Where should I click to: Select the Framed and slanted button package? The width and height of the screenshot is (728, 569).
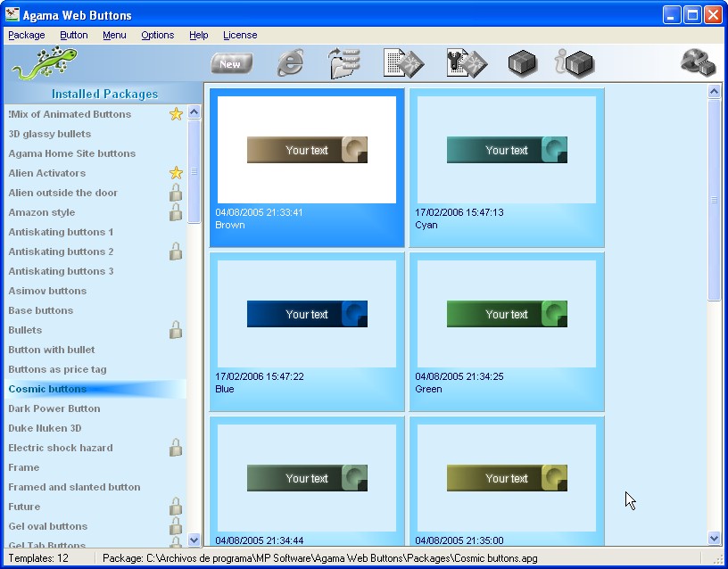pos(95,487)
